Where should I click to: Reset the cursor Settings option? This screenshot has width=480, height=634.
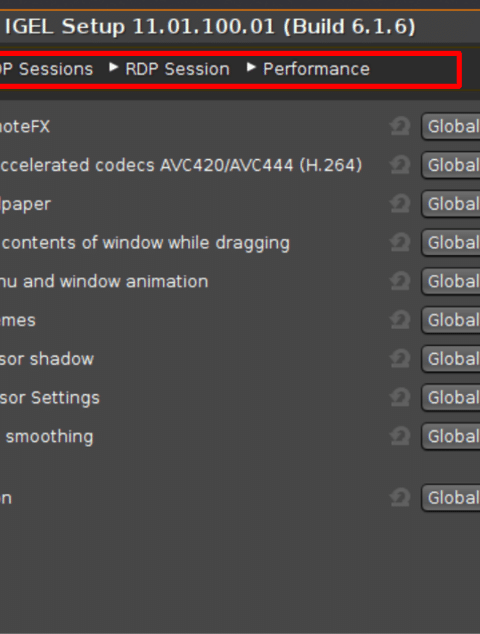[x=400, y=397]
